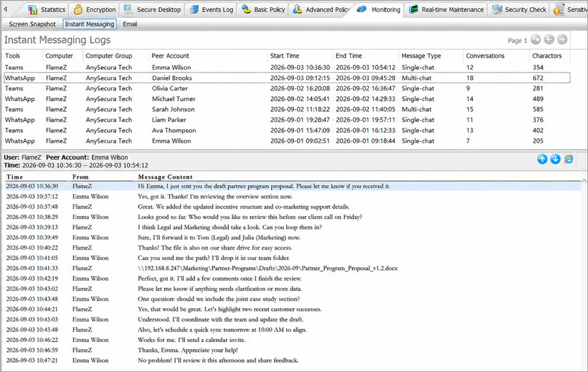588x372 pixels.
Task: Open the Encryption tab
Action: tap(95, 10)
